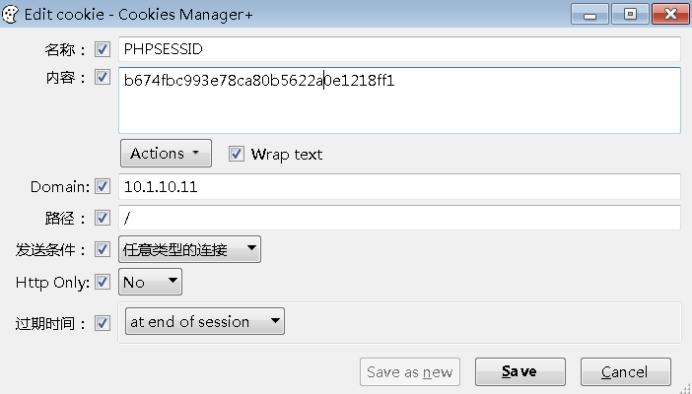Close the Edit cookie dialog
This screenshot has height=394, width=692.
[x=670, y=14]
